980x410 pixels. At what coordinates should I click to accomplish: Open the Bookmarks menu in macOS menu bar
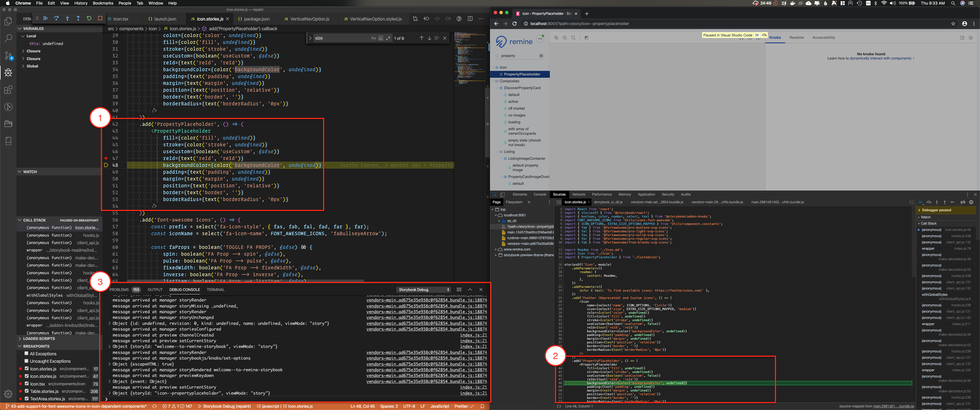103,3
